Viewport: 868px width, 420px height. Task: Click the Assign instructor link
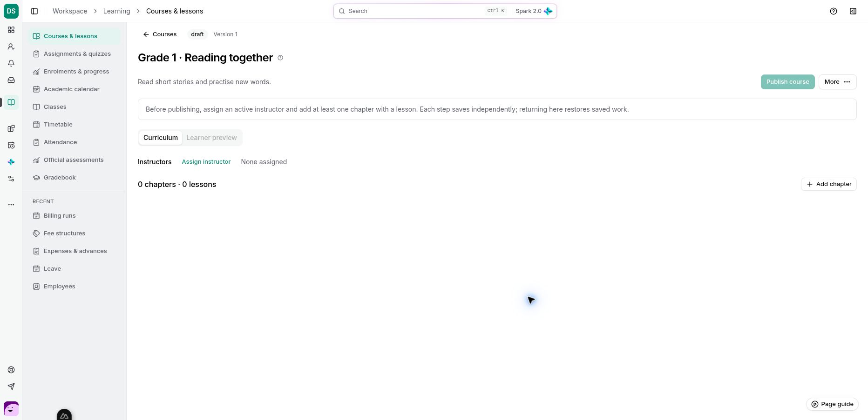point(206,162)
